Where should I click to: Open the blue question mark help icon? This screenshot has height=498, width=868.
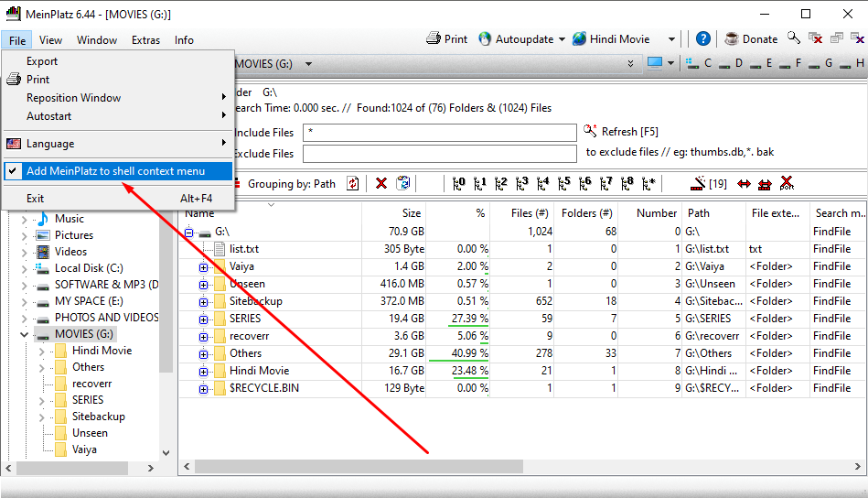[703, 38]
